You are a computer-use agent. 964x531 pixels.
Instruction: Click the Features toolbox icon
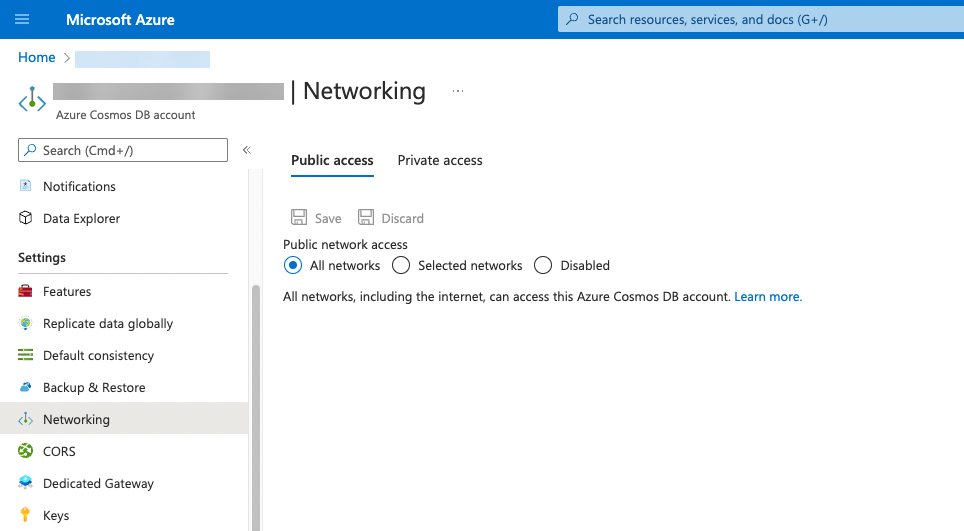[25, 291]
